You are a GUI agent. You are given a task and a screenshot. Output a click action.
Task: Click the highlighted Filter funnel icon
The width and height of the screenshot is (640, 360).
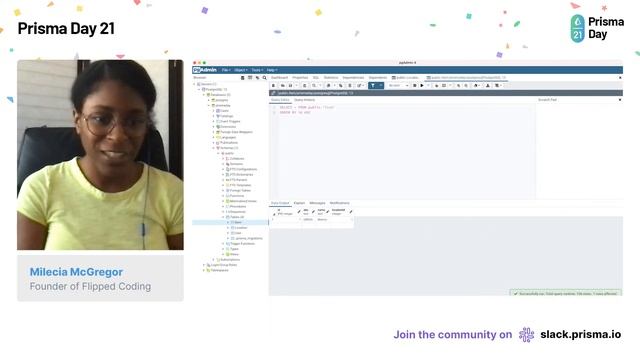[x=373, y=85]
